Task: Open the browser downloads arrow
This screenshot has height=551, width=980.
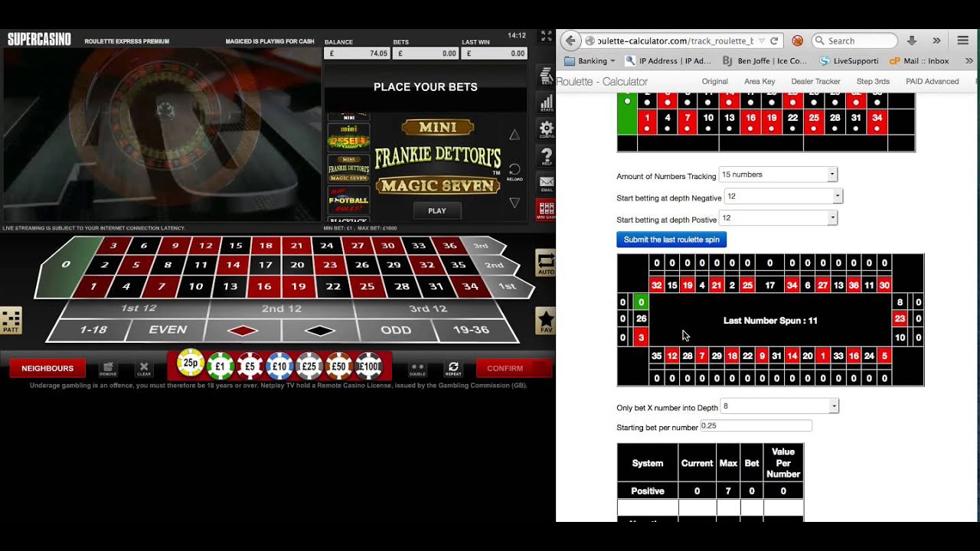Action: pos(912,41)
